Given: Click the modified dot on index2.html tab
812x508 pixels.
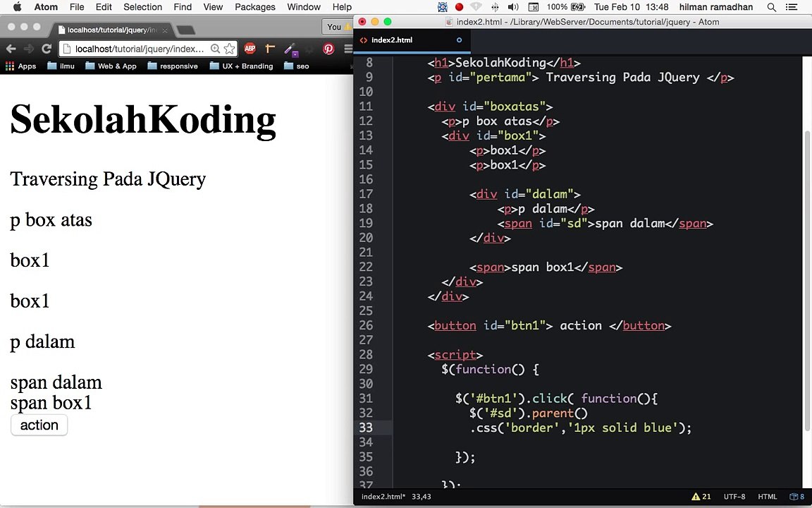Looking at the screenshot, I should coord(459,40).
